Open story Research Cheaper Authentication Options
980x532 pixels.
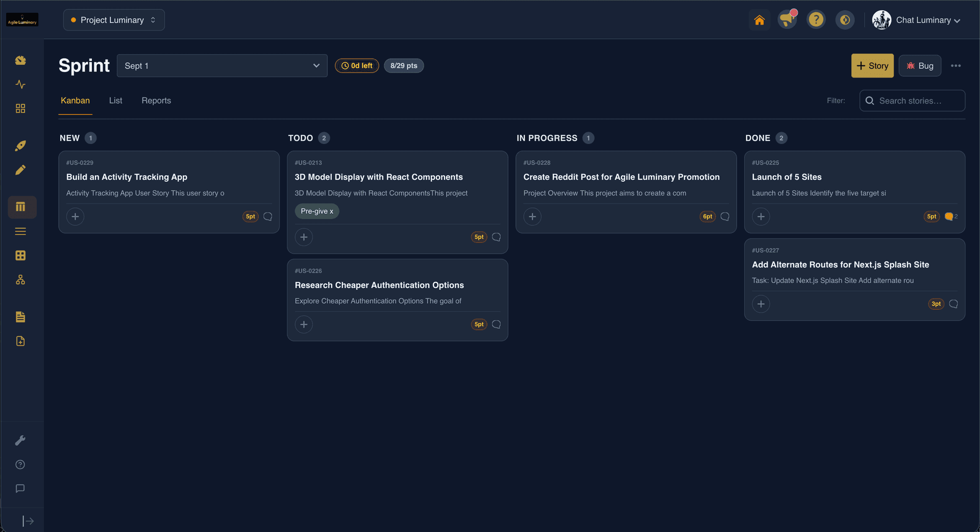[x=379, y=285]
